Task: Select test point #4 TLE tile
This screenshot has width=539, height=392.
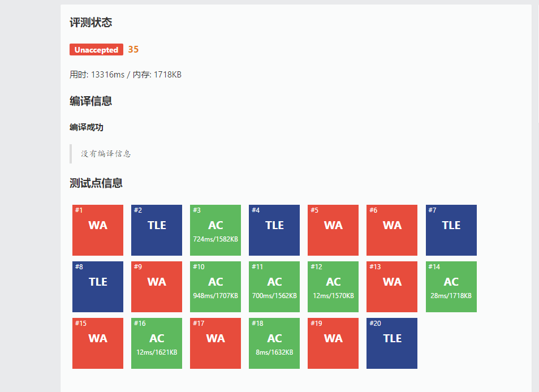Action: 274,230
